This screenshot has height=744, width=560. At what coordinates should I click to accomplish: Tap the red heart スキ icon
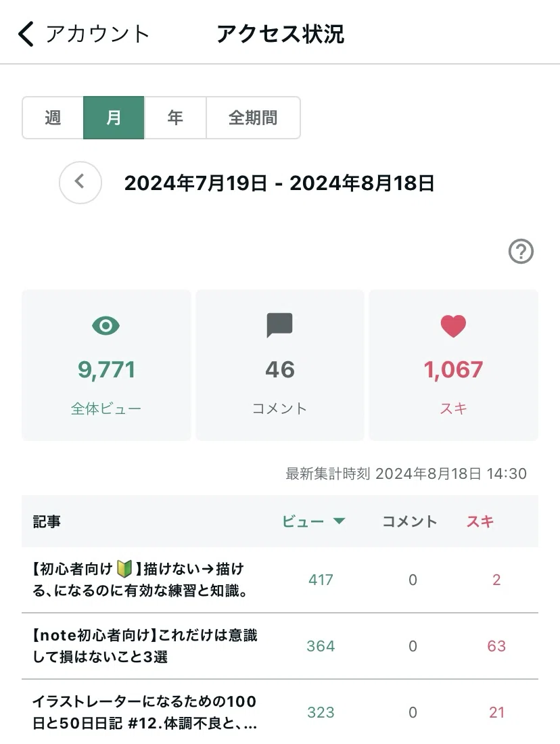[453, 326]
